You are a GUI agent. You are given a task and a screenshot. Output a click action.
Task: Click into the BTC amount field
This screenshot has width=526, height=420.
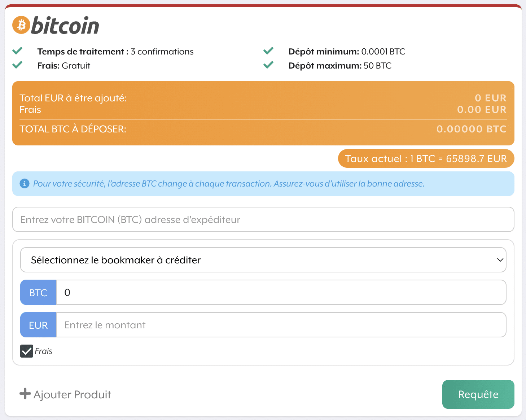click(281, 292)
